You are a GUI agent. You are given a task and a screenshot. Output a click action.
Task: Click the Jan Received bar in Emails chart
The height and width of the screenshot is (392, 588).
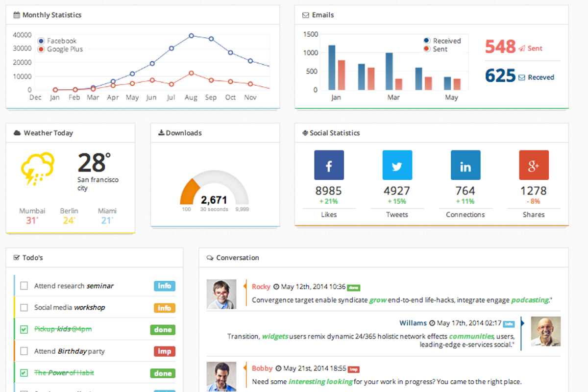click(332, 68)
